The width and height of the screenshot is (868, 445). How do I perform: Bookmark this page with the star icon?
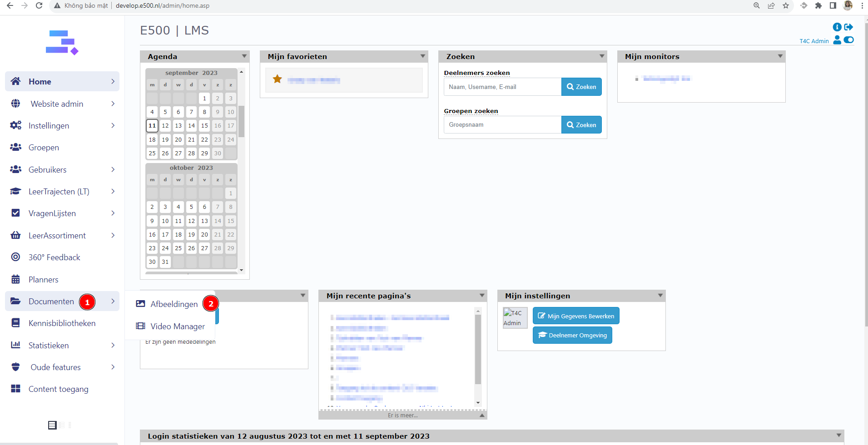786,6
